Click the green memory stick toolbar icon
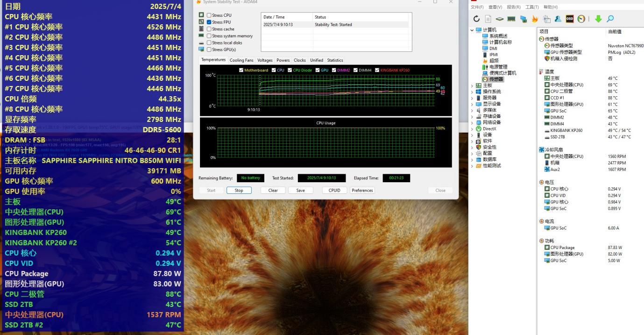The width and height of the screenshot is (644, 335). [511, 19]
